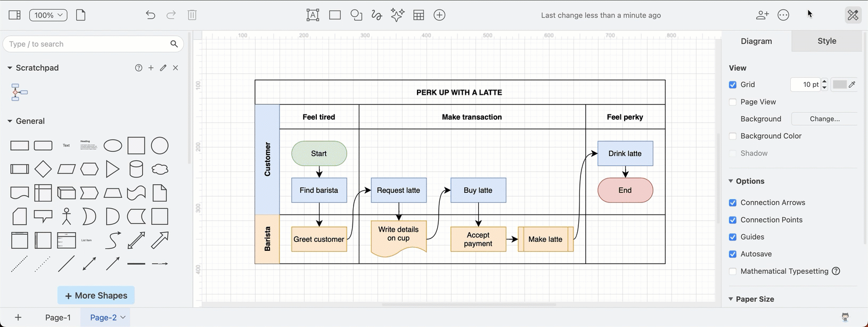This screenshot has height=327, width=868.
Task: Click the delete trash icon
Action: pyautogui.click(x=192, y=15)
